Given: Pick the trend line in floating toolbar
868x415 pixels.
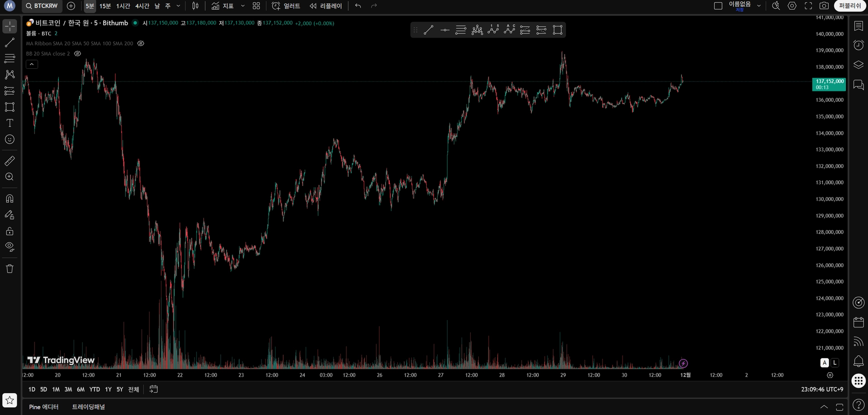Looking at the screenshot, I should pyautogui.click(x=429, y=30).
